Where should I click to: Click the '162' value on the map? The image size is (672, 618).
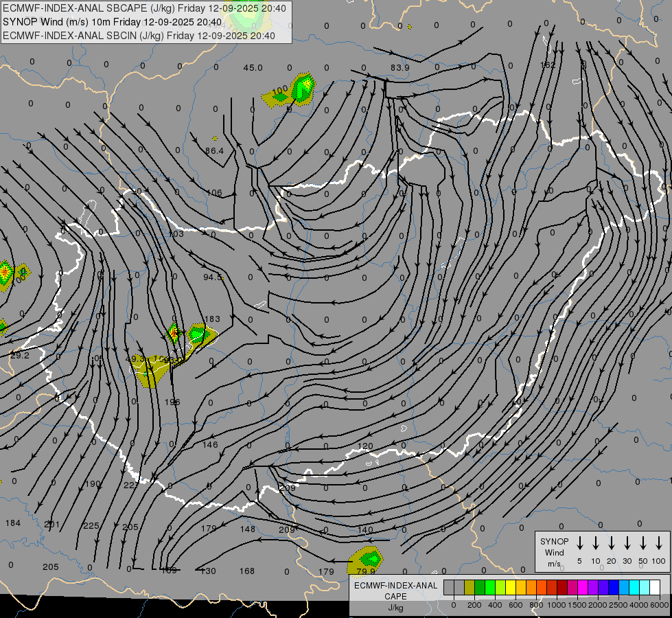(x=548, y=65)
